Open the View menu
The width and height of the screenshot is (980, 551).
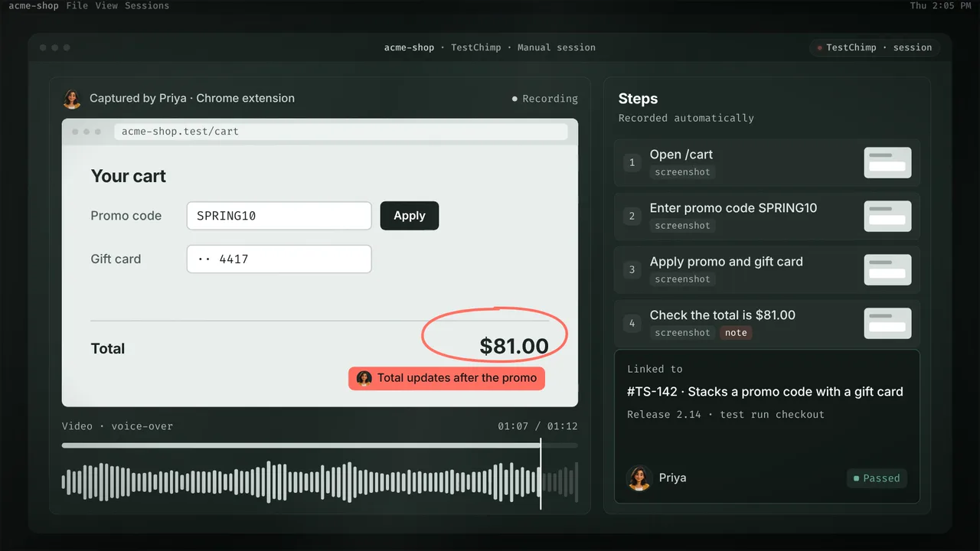click(x=106, y=5)
